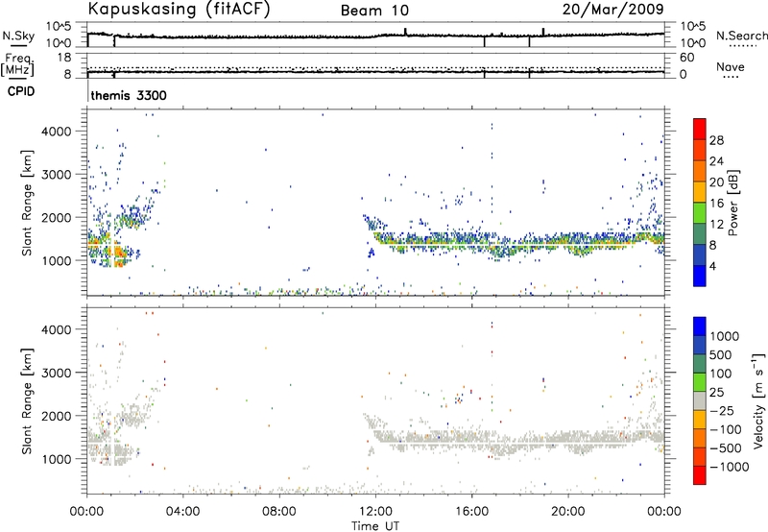This screenshot has width=768, height=532.
Task: Click the '100' label on Velocity colorbar
Action: point(721,374)
